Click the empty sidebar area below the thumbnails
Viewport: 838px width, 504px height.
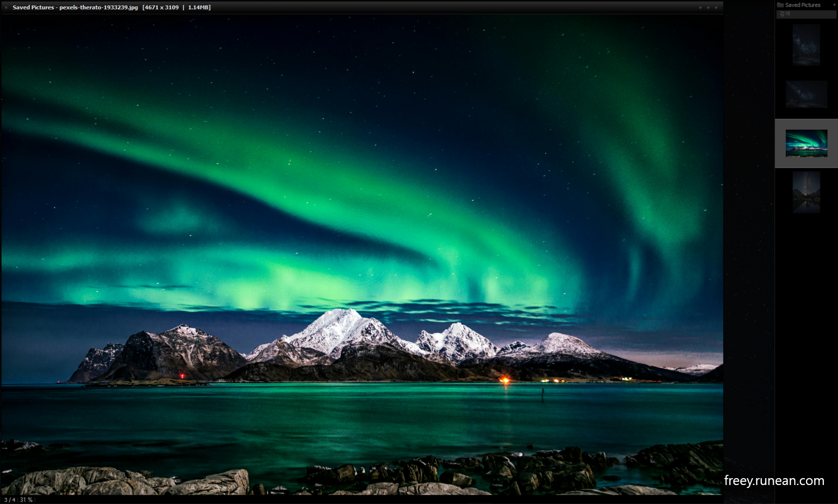[806, 340]
